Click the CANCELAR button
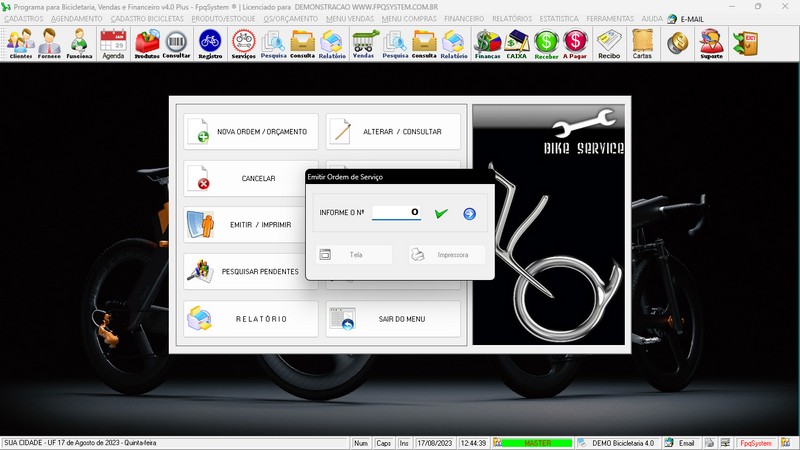Image resolution: width=800 pixels, height=450 pixels. [244, 179]
